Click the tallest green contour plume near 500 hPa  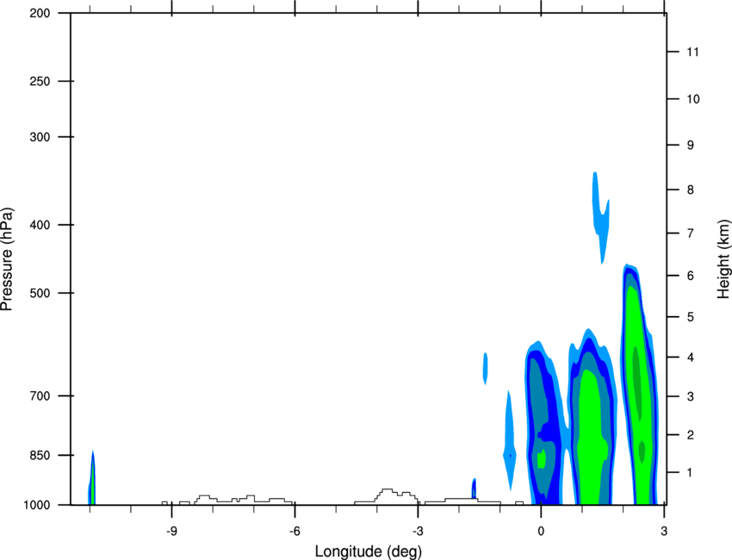[639, 384]
